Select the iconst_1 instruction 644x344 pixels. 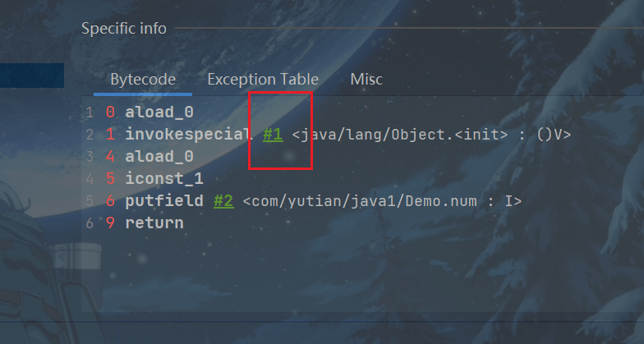coord(164,179)
